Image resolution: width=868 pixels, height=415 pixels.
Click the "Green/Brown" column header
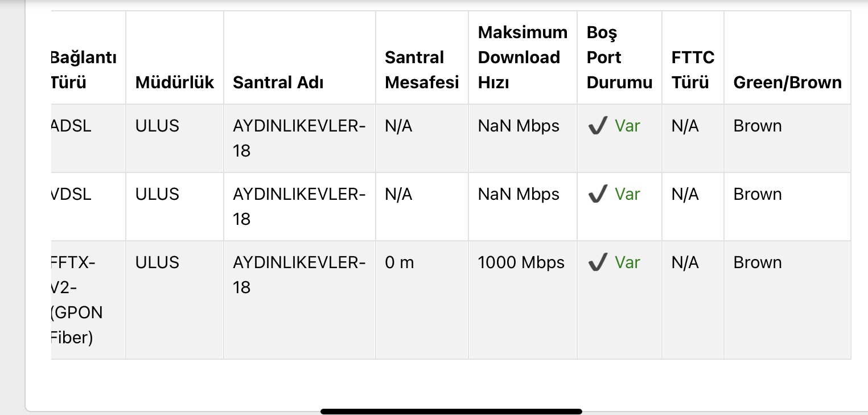click(787, 83)
